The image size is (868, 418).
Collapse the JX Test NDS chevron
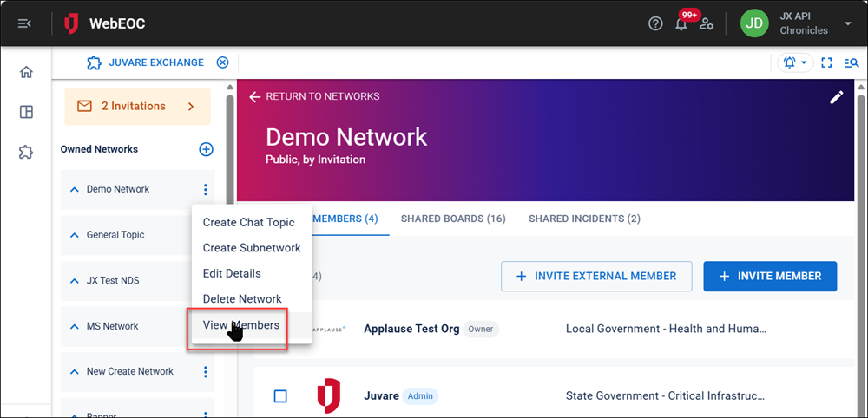74,281
